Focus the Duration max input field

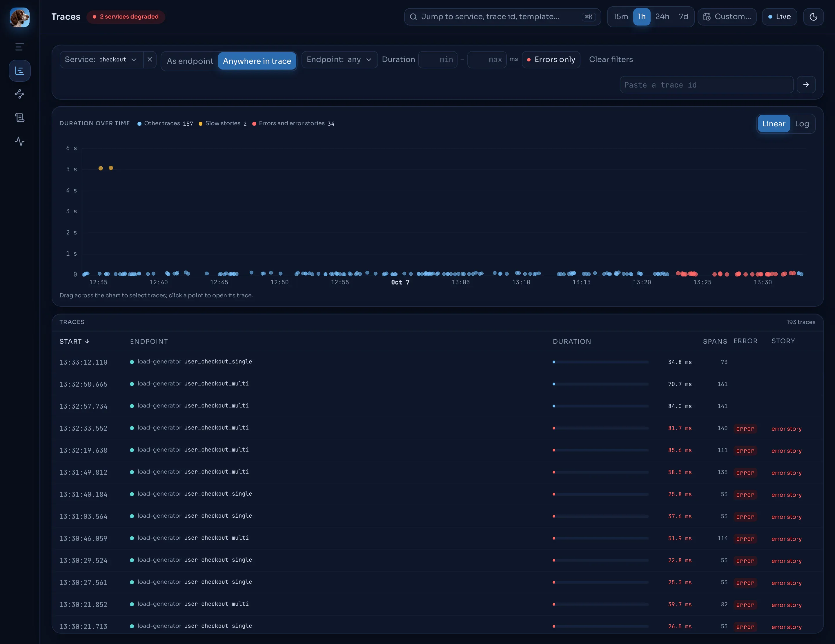pyautogui.click(x=487, y=60)
